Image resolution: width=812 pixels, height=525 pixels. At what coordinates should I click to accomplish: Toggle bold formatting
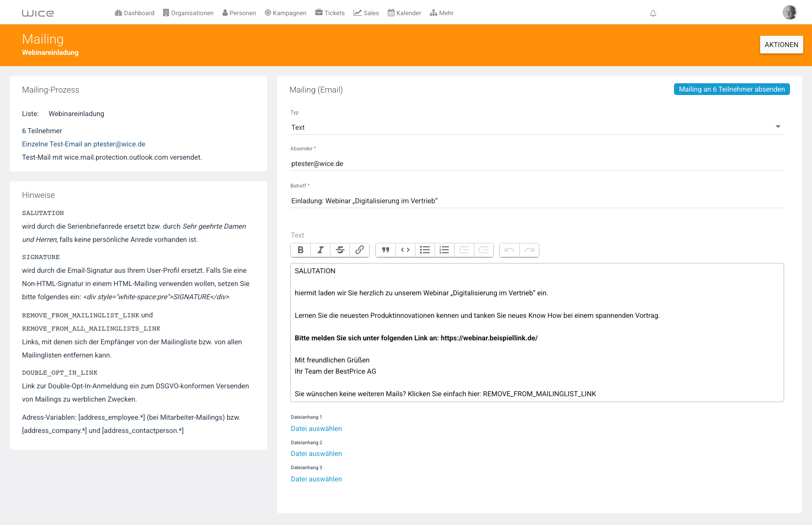pyautogui.click(x=301, y=250)
